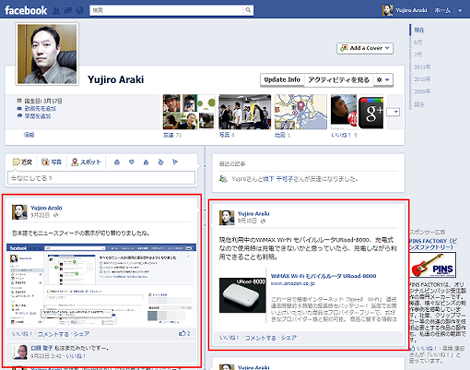Click the 今なにしてる？ status input
This screenshot has height=370, width=470.
[x=101, y=178]
